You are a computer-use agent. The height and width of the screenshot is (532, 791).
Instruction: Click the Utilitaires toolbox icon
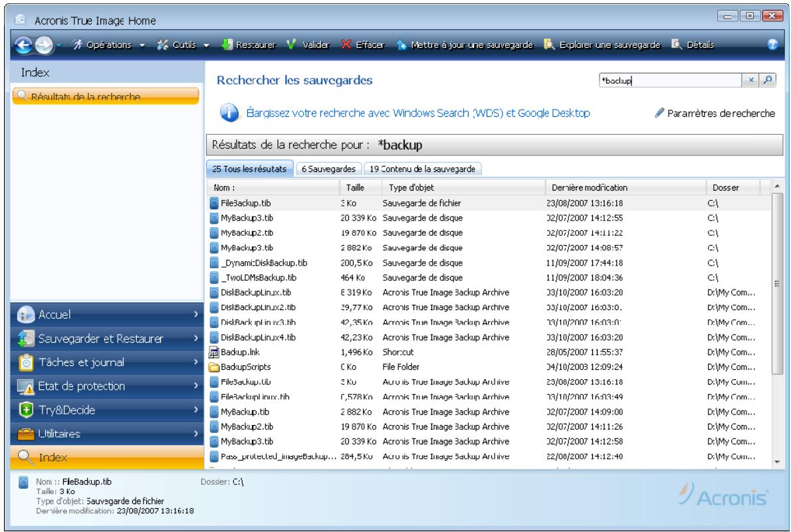pyautogui.click(x=25, y=434)
